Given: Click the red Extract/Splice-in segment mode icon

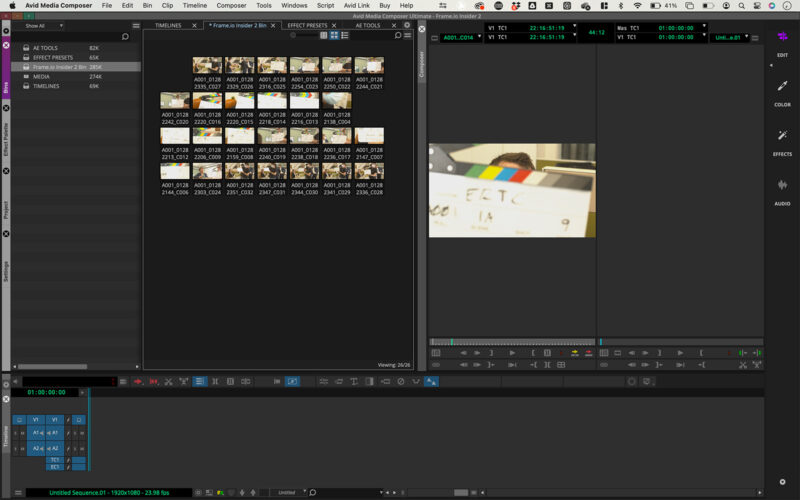Looking at the screenshot, I should pos(153,382).
